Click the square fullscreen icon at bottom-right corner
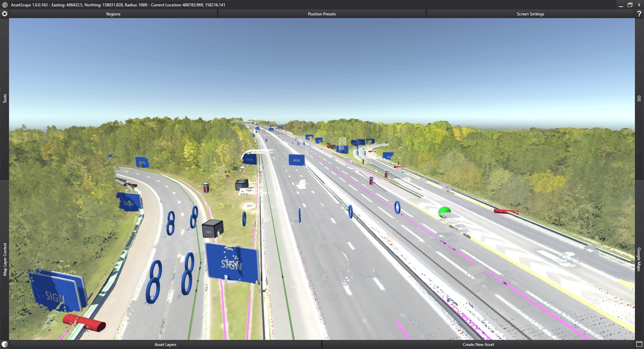Image resolution: width=644 pixels, height=349 pixels. 639,345
